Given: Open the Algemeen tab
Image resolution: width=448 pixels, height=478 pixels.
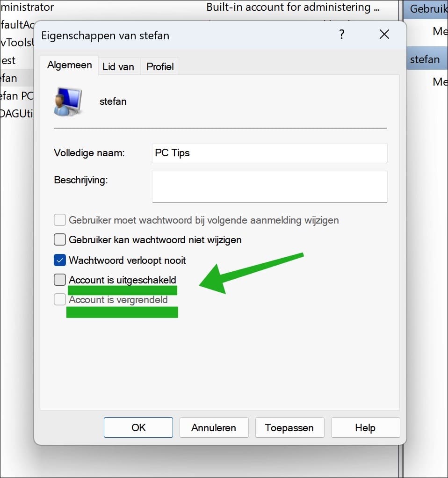Looking at the screenshot, I should click(x=70, y=65).
